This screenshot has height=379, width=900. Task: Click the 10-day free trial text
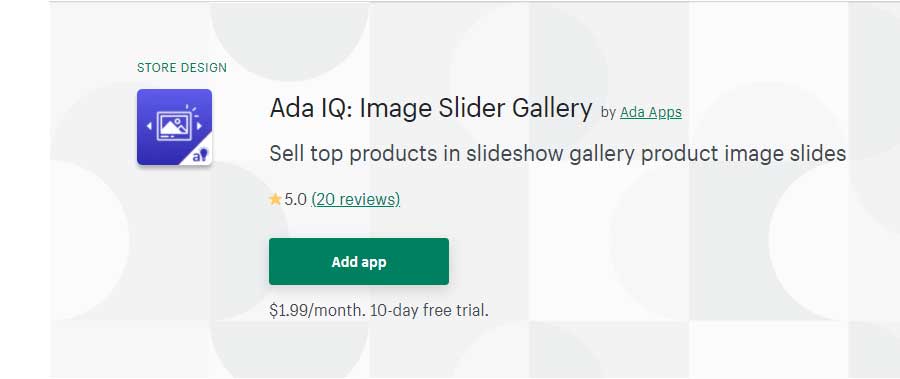pyautogui.click(x=429, y=311)
